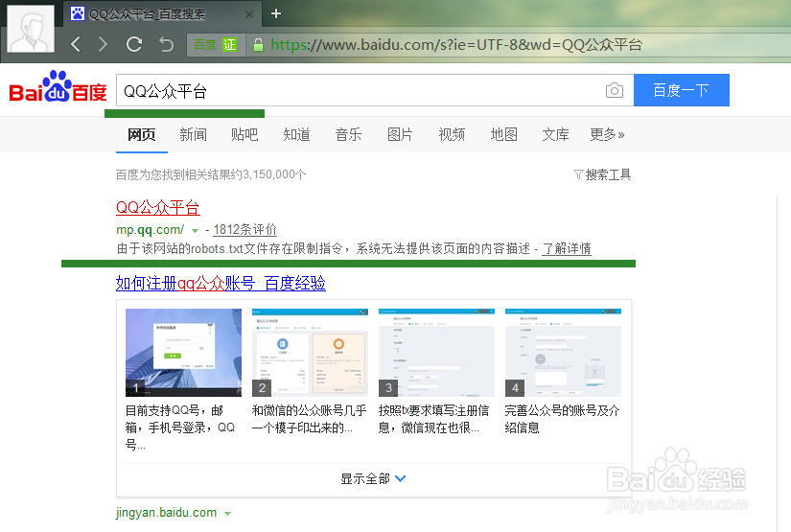Viewport: 791px width, 532px height.
Task: Expand dropdown arrow next to mp.qq.com
Action: 196,231
